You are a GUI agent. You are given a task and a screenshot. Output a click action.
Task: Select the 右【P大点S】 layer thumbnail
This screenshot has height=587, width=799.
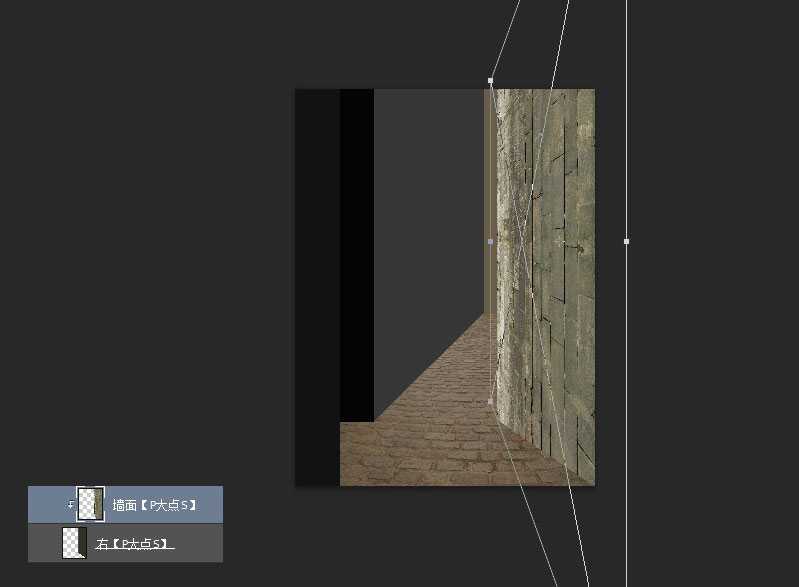(74, 543)
